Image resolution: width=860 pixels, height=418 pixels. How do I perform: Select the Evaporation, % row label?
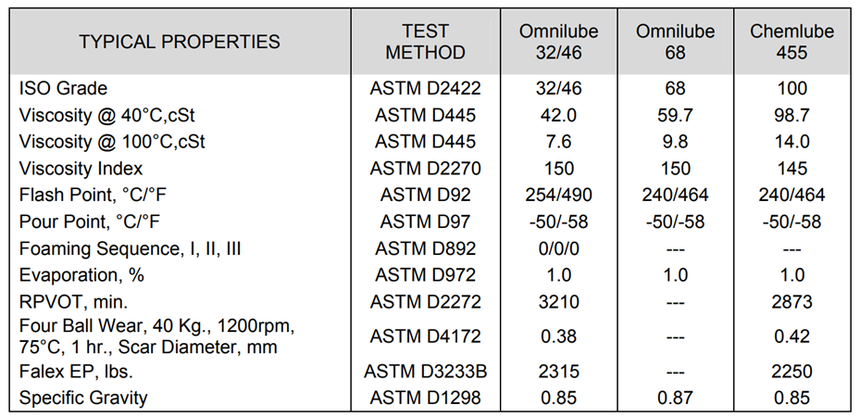pos(81,275)
